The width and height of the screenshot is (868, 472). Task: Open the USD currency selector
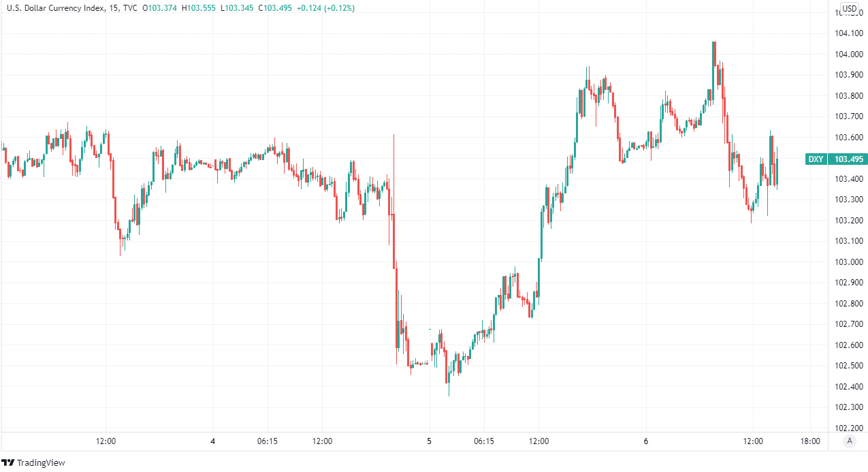pyautogui.click(x=849, y=9)
